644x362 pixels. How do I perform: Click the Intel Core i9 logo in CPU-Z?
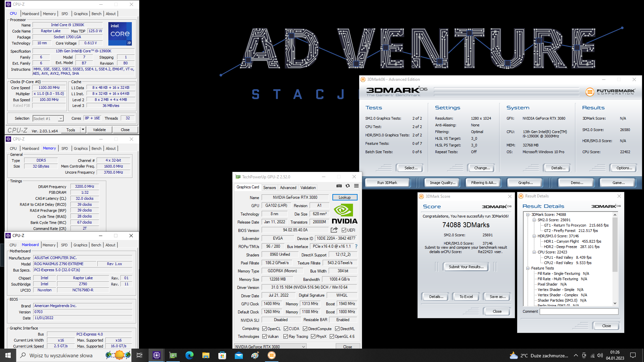120,34
